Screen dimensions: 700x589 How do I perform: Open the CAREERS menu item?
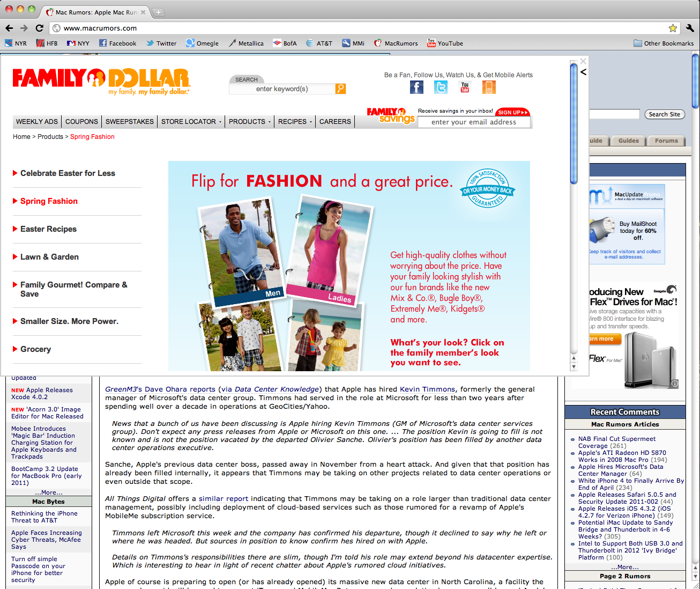tap(335, 122)
